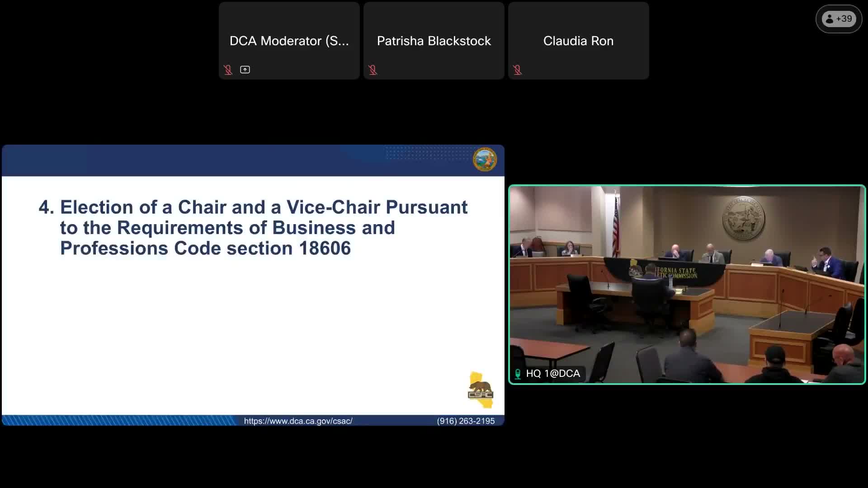Click Patrisha Blackstock's muted microphone icon
The width and height of the screenshot is (868, 488).
pos(373,70)
